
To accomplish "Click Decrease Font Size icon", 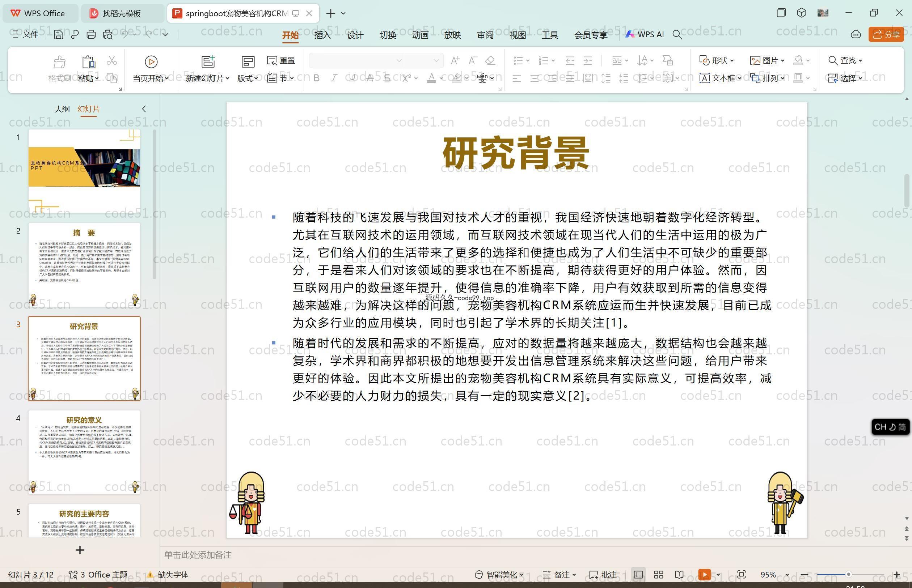I will coord(473,60).
